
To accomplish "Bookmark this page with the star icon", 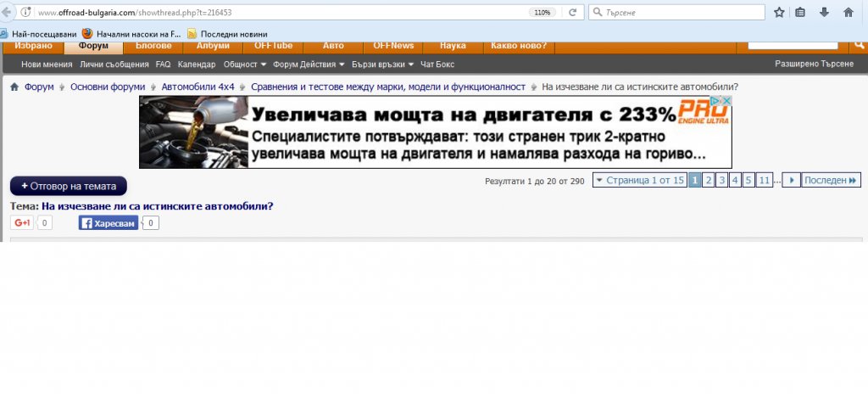I will (779, 12).
